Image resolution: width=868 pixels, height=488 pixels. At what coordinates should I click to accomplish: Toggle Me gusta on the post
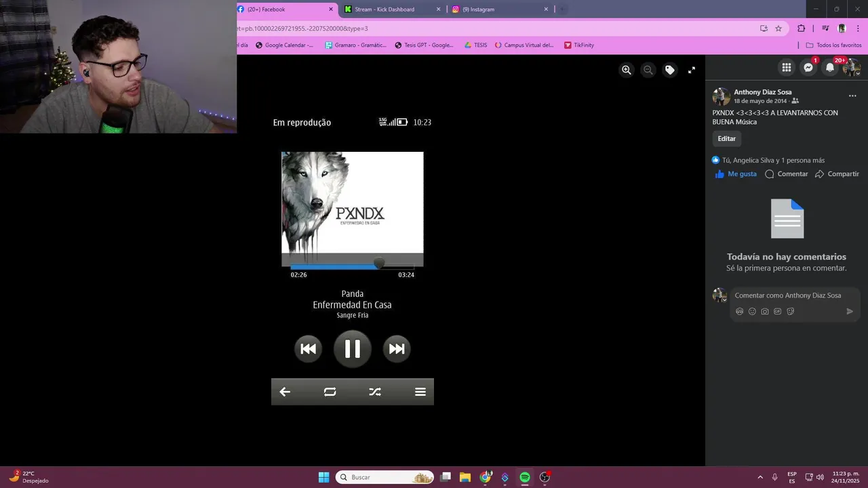click(x=736, y=174)
